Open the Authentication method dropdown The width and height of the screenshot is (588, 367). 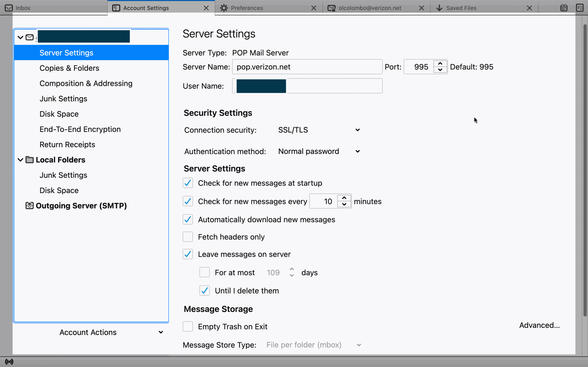tap(319, 151)
